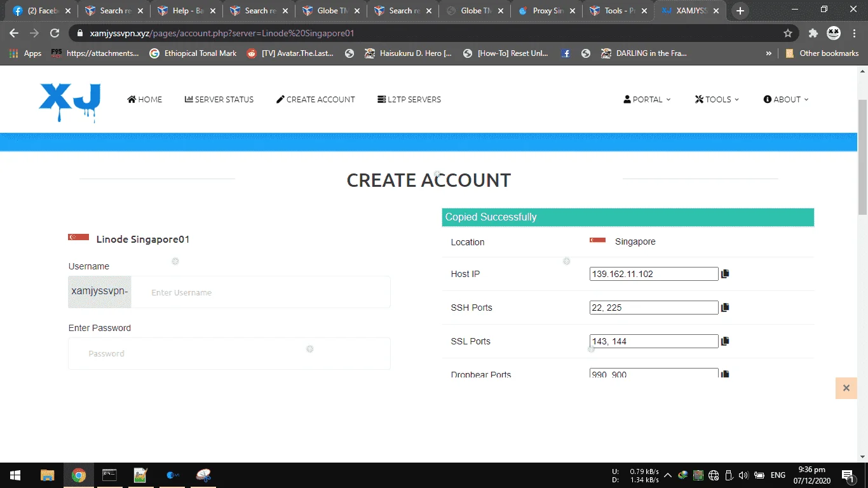Expand the TOOLS dropdown menu
The image size is (868, 488).
pos(717,100)
